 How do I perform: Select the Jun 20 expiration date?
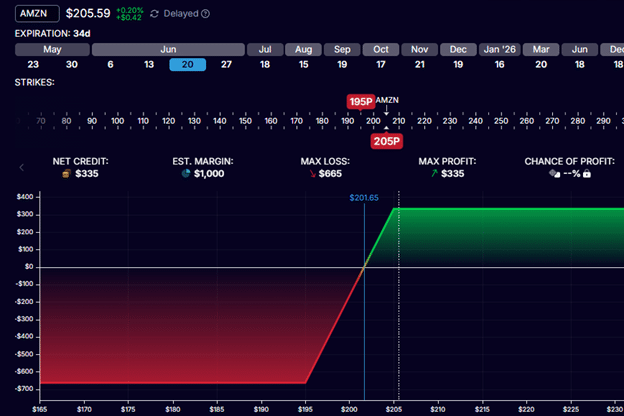187,65
